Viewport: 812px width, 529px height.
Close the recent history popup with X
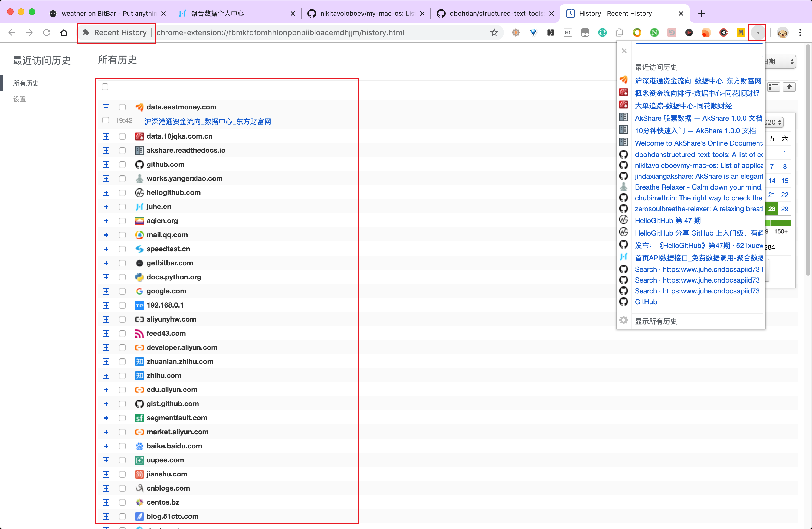tap(624, 51)
